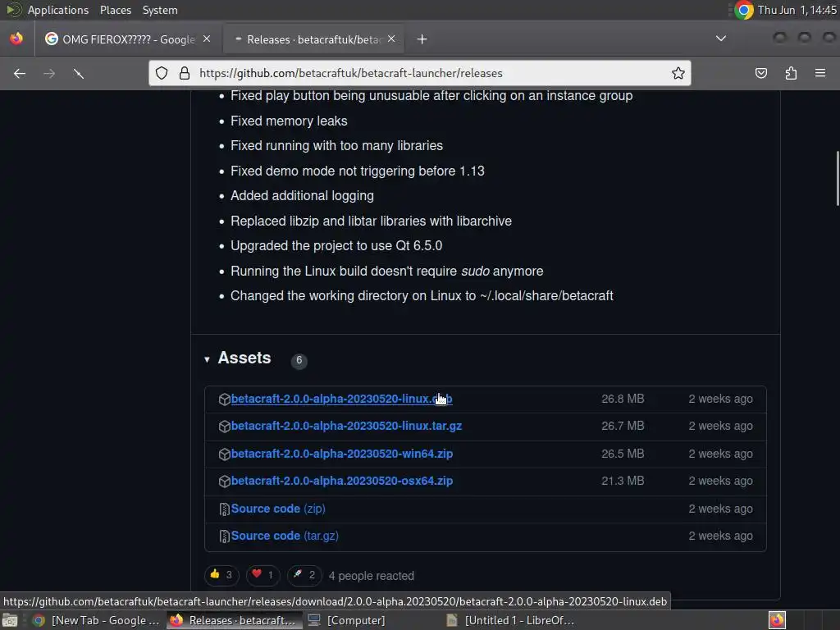Open the Extensions puzzle icon
This screenshot has width=840, height=630.
(791, 73)
